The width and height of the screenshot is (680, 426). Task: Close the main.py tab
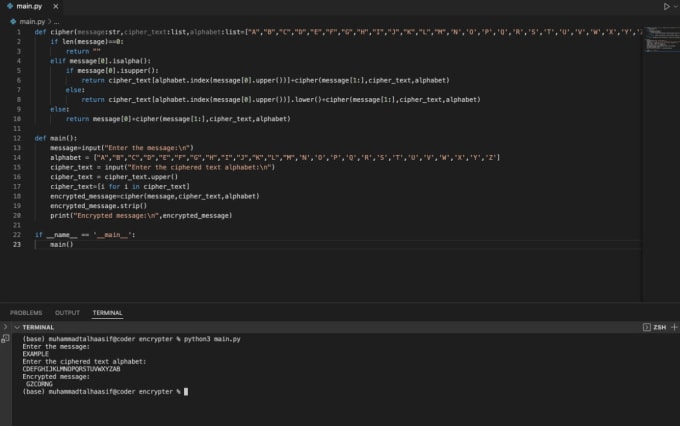point(56,7)
